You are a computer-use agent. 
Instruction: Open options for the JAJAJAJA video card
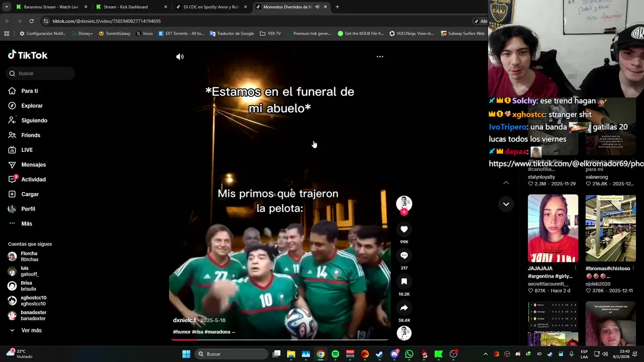pos(576,268)
